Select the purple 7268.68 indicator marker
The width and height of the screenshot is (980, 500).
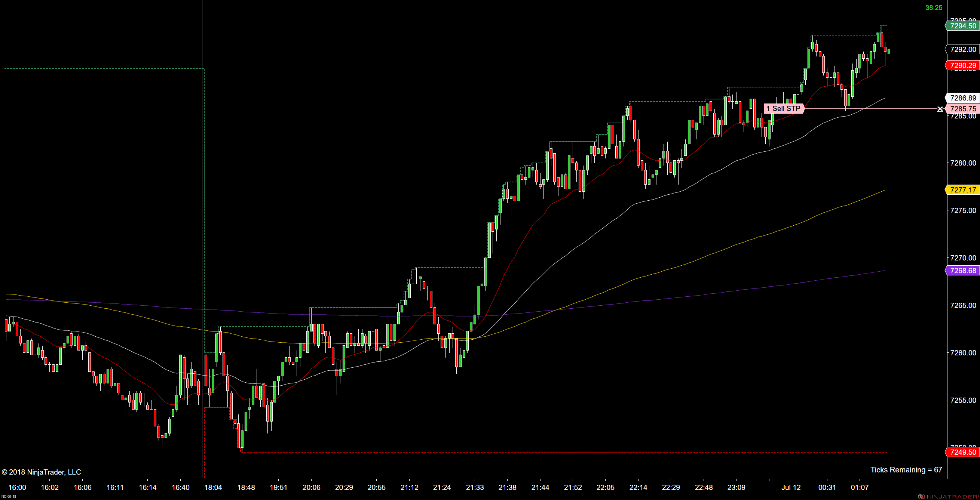coord(962,271)
